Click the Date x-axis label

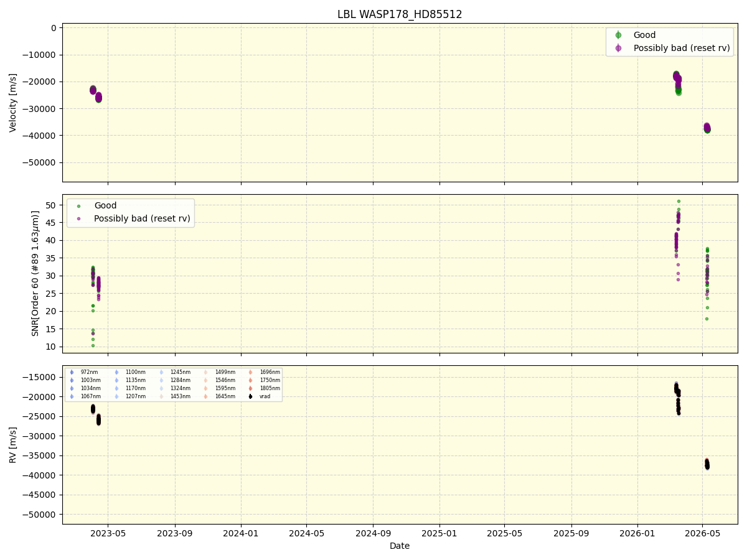click(400, 546)
